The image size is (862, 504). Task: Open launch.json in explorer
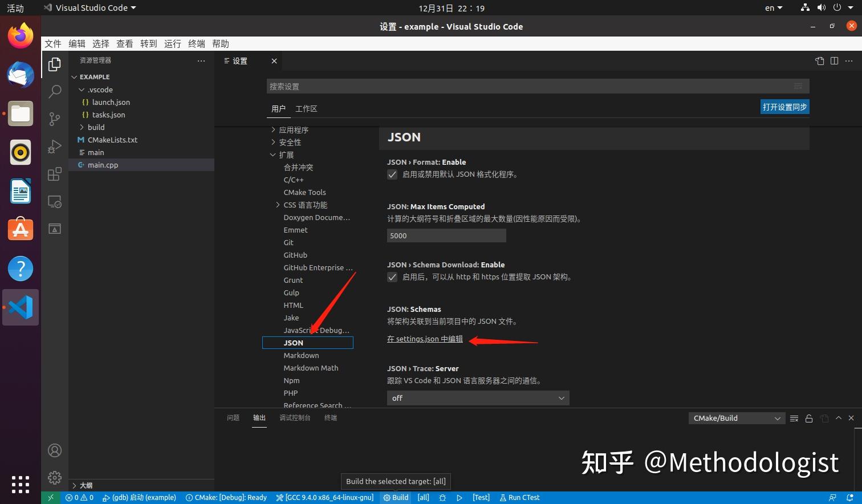111,102
